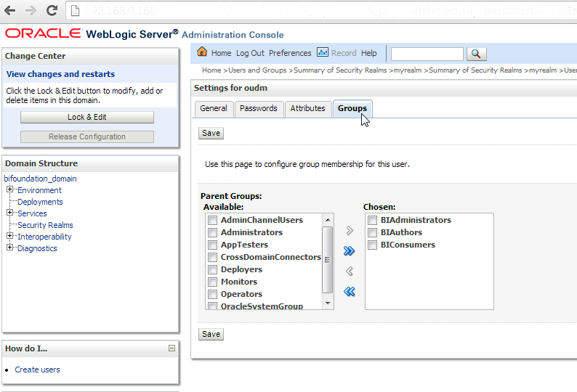Click the browser Back arrow
Viewport: 577px width, 392px height.
[x=10, y=10]
